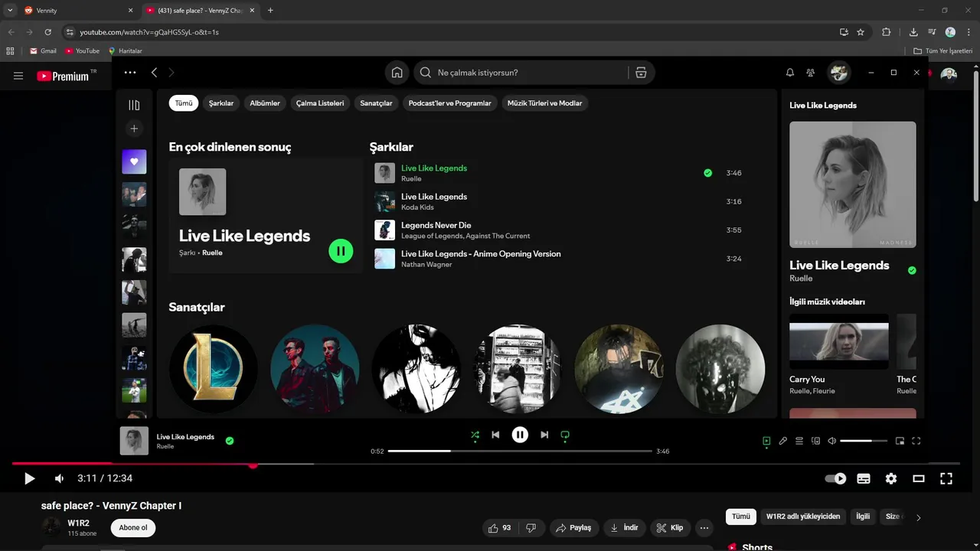Viewport: 980px width, 551px height.
Task: Open YouTube player settings gear
Action: (891, 478)
